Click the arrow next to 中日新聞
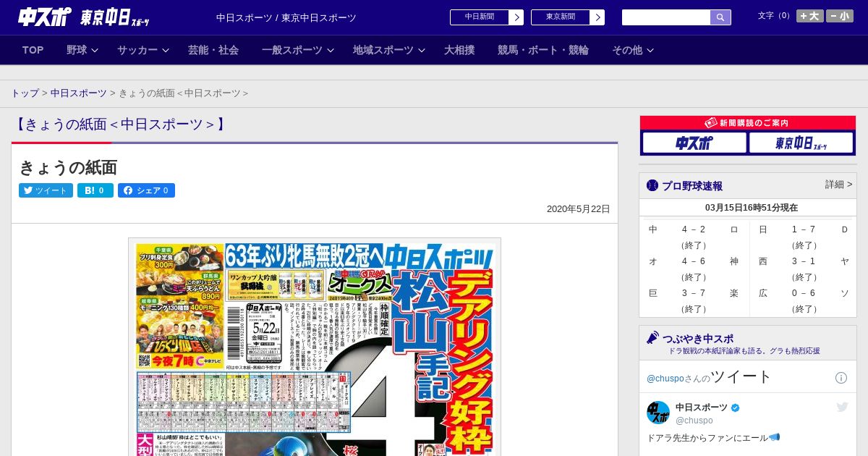The height and width of the screenshot is (456, 868). 516,17
